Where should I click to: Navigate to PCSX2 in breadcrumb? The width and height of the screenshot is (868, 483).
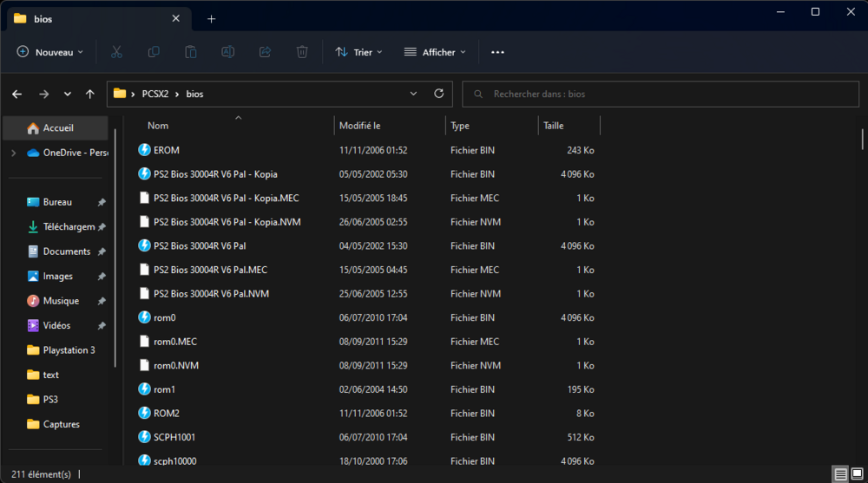155,94
